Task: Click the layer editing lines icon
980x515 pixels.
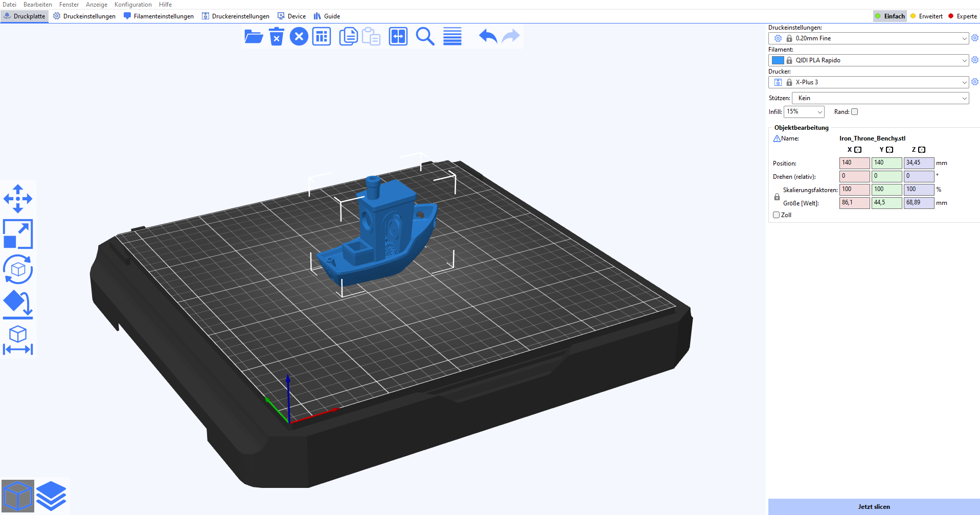Action: (452, 37)
